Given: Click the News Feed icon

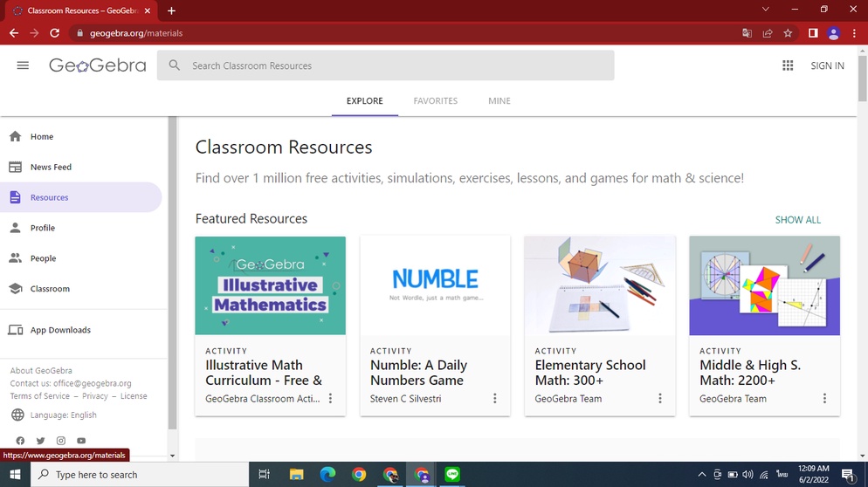Looking at the screenshot, I should pyautogui.click(x=16, y=167).
